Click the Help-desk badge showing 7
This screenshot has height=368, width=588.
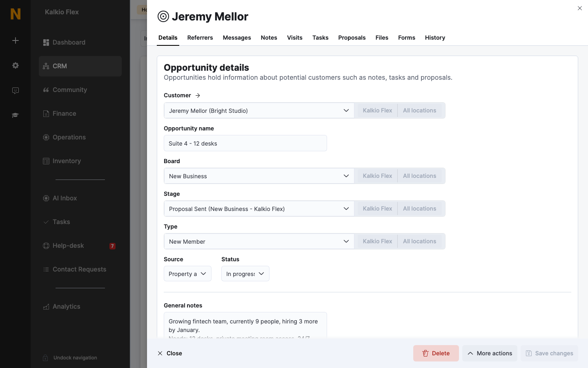point(112,246)
